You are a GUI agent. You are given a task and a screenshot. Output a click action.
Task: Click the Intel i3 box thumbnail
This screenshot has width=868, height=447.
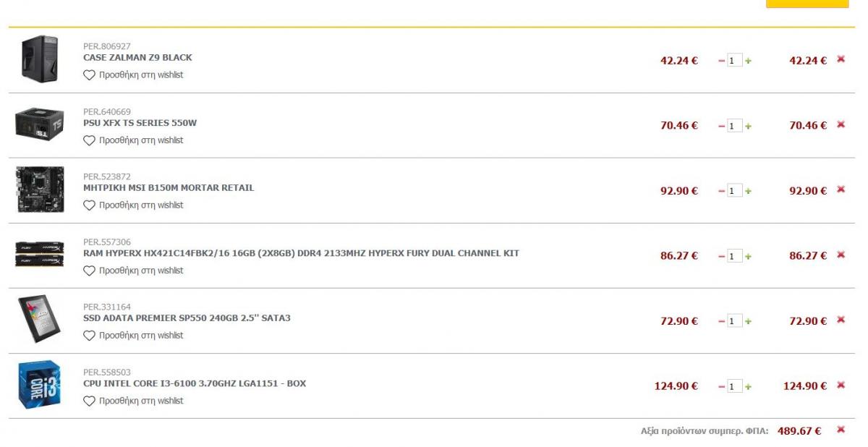[x=39, y=385]
